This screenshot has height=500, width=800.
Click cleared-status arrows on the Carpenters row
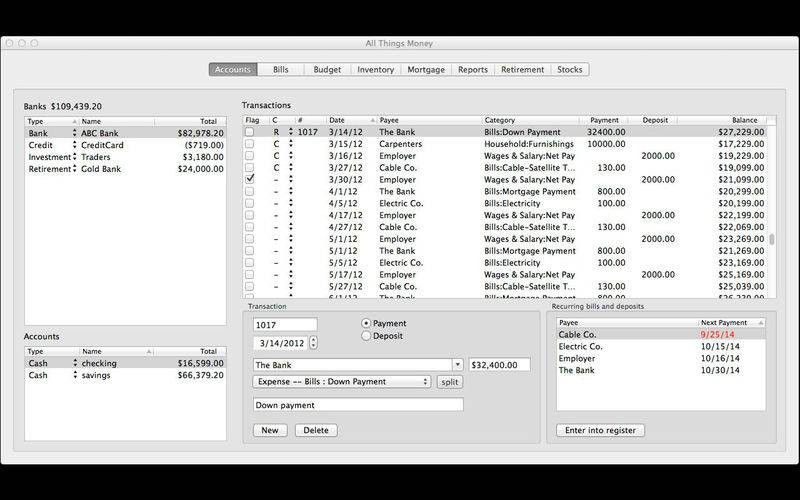(x=291, y=144)
